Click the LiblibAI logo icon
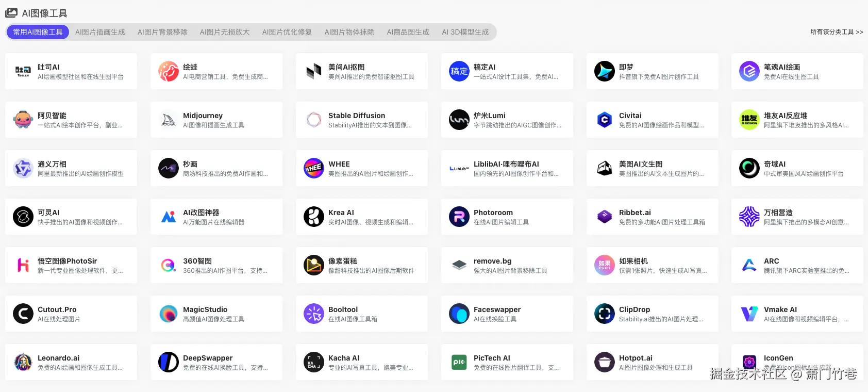The width and height of the screenshot is (868, 392). (x=459, y=168)
